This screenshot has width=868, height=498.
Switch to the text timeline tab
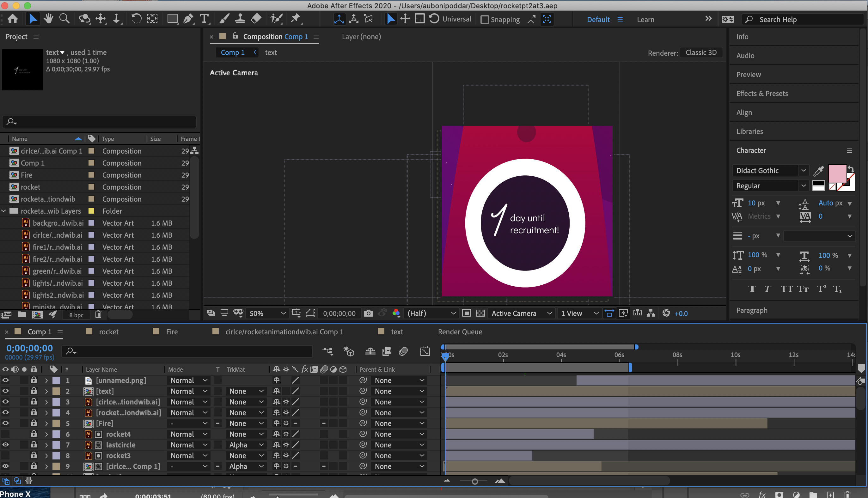point(397,332)
